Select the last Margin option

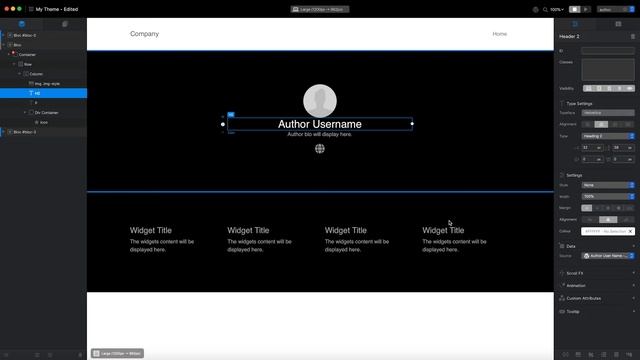point(629,208)
